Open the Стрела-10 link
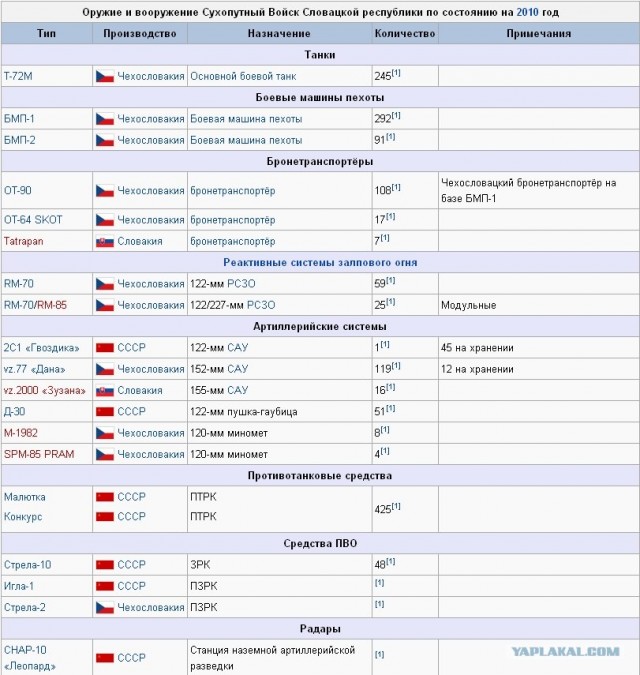The width and height of the screenshot is (640, 675). pyautogui.click(x=28, y=565)
